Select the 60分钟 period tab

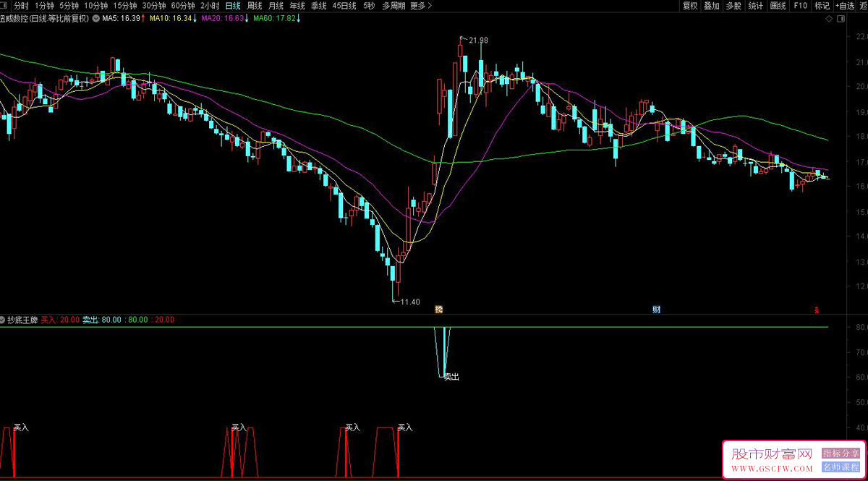[183, 6]
